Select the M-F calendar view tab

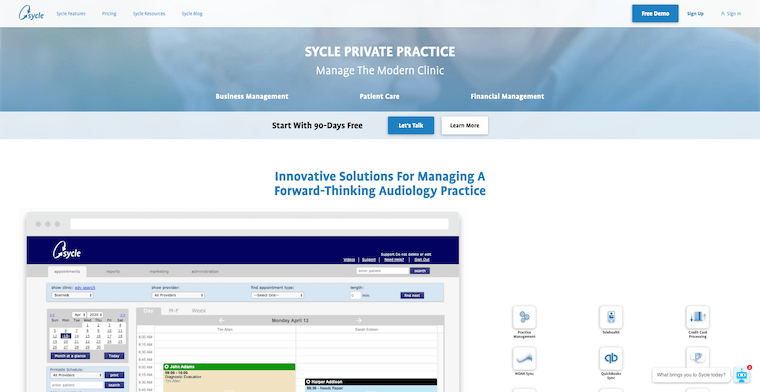coord(174,311)
